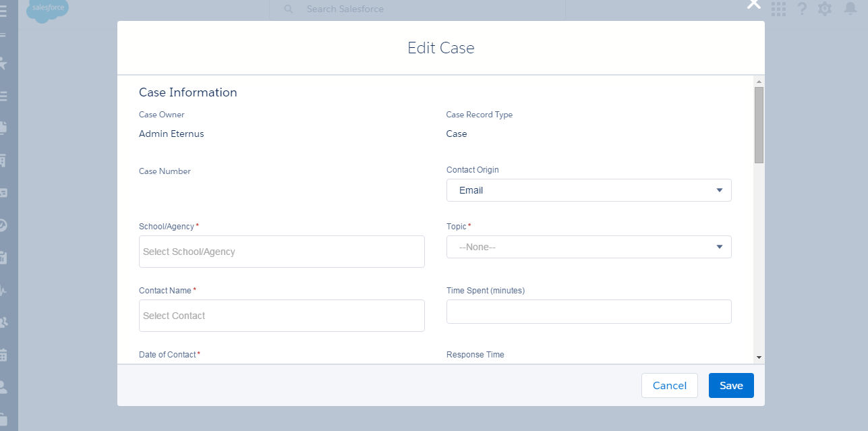Click the Contact Name lookup field
Image resolution: width=868 pixels, height=431 pixels.
(282, 316)
